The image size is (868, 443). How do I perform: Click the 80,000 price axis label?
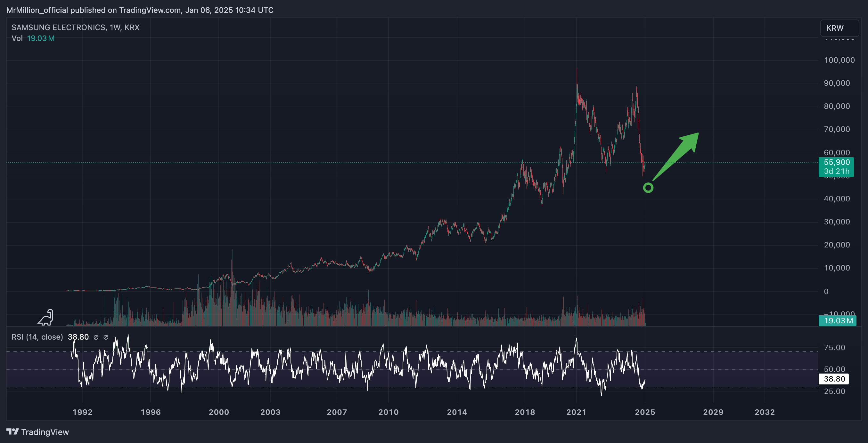837,106
